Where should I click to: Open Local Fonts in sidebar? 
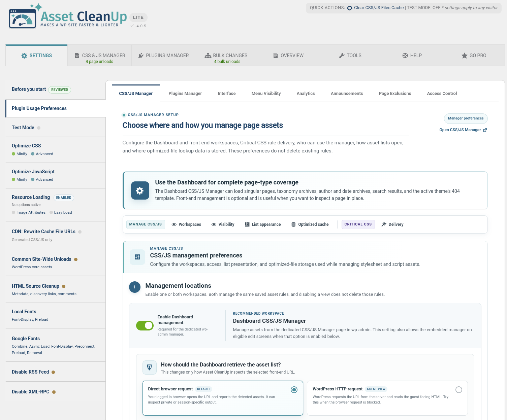(x=56, y=315)
